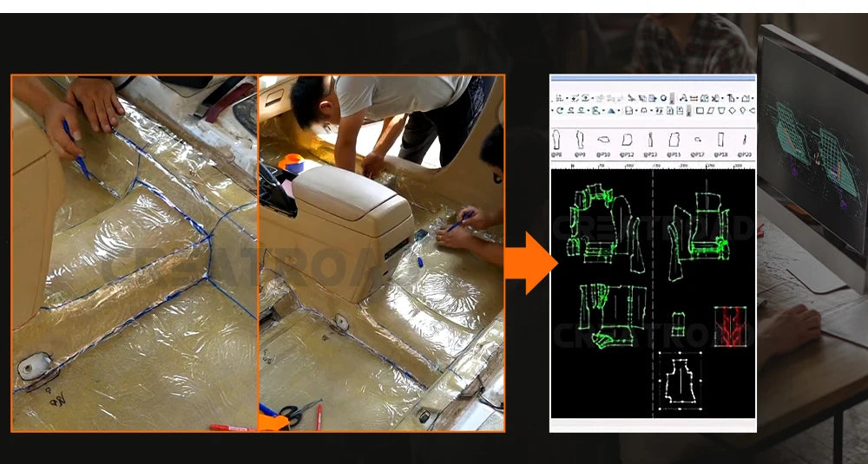Click the blue title bar of CAD window
The image size is (868, 464).
653,78
